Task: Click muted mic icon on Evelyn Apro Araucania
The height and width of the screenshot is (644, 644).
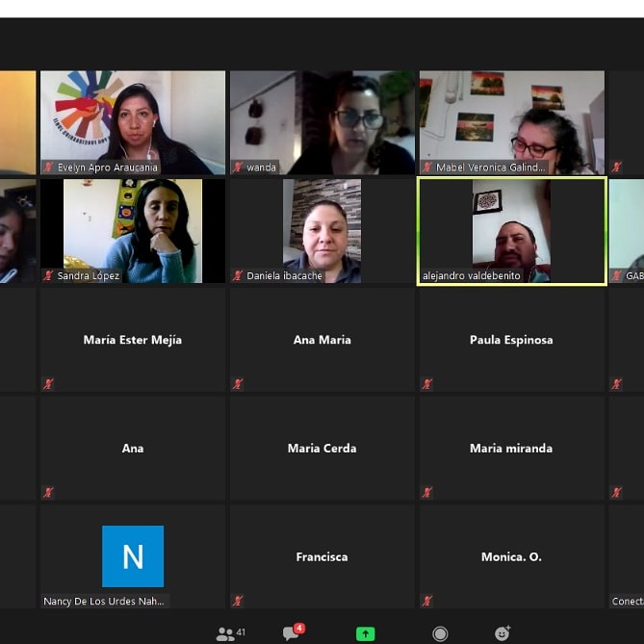Action: point(48,167)
